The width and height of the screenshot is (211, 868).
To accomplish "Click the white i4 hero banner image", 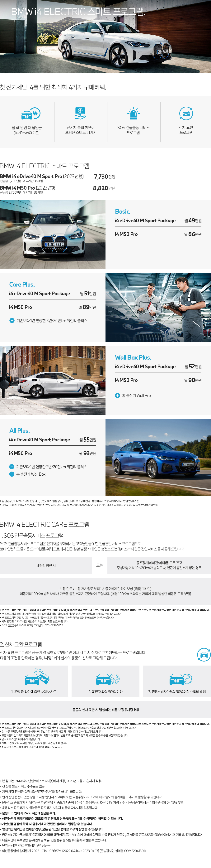I will point(105,36).
